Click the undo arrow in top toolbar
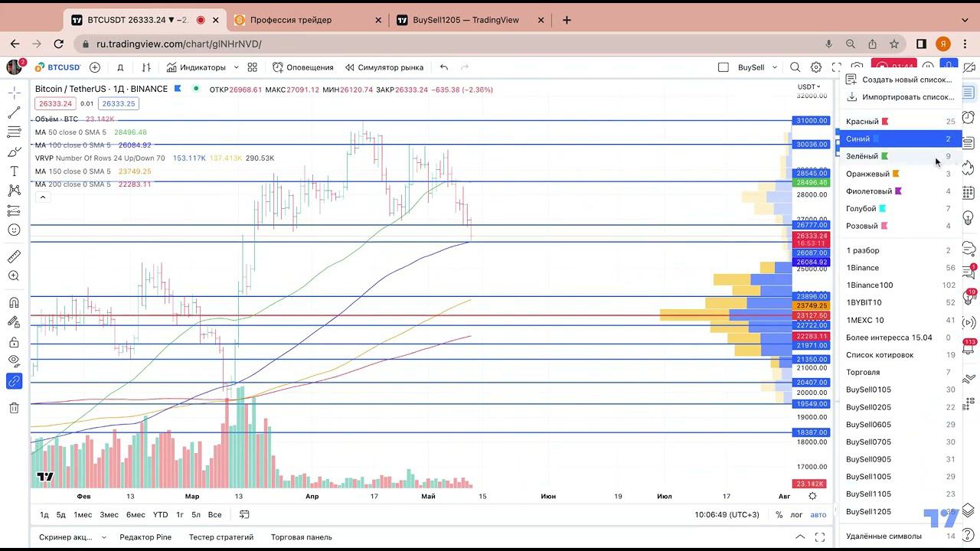The height and width of the screenshot is (551, 980). 444,67
